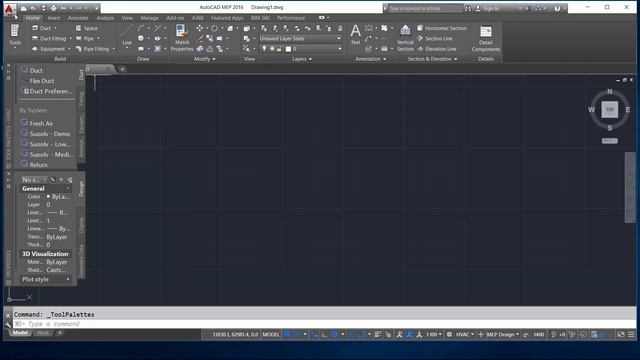Select the Line draw tool
This screenshot has width=640, height=360.
(127, 35)
